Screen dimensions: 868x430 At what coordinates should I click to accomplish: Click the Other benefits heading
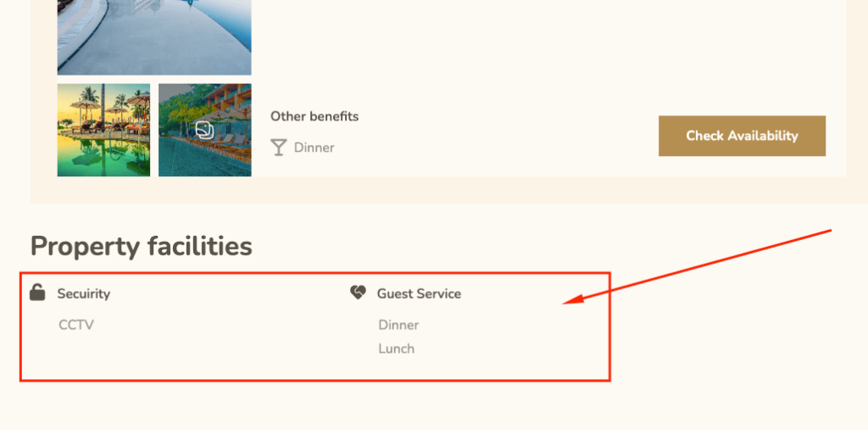314,116
